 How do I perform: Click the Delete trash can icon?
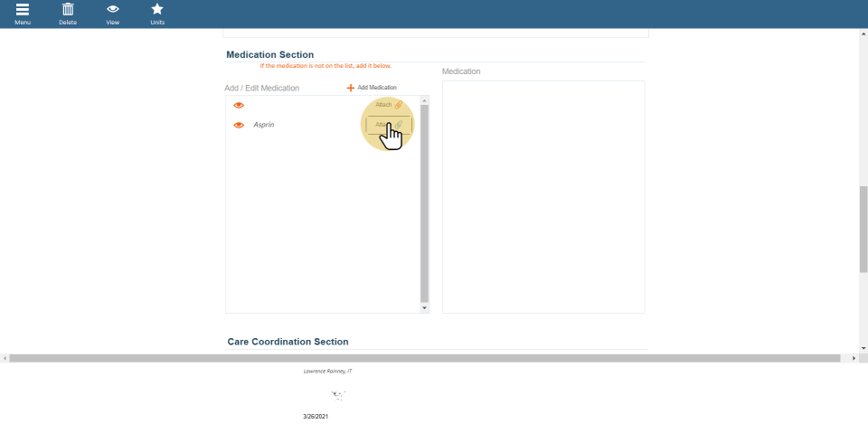click(x=68, y=9)
